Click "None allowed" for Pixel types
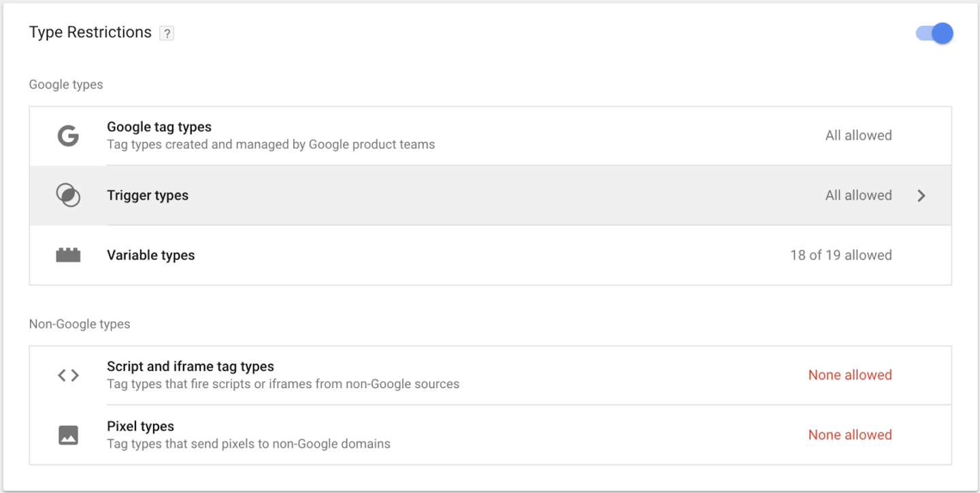 pos(850,435)
